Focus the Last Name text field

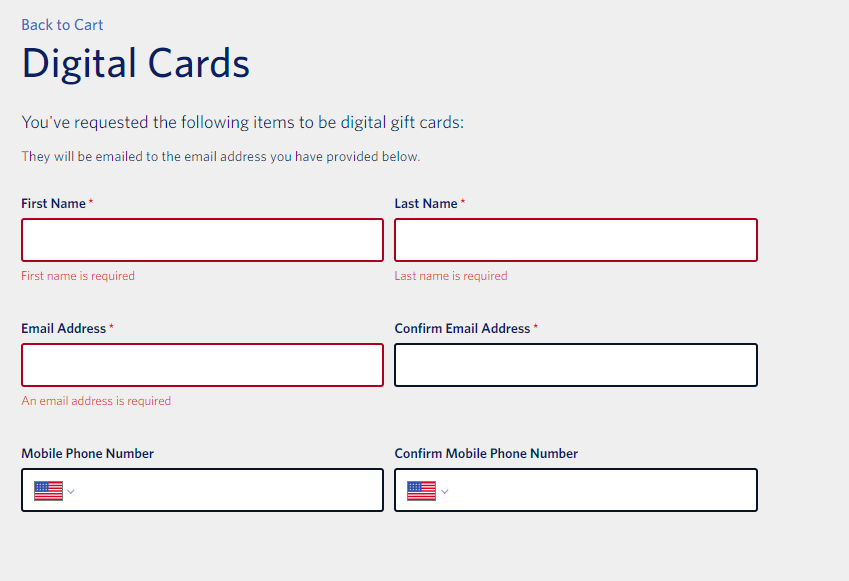click(x=576, y=240)
